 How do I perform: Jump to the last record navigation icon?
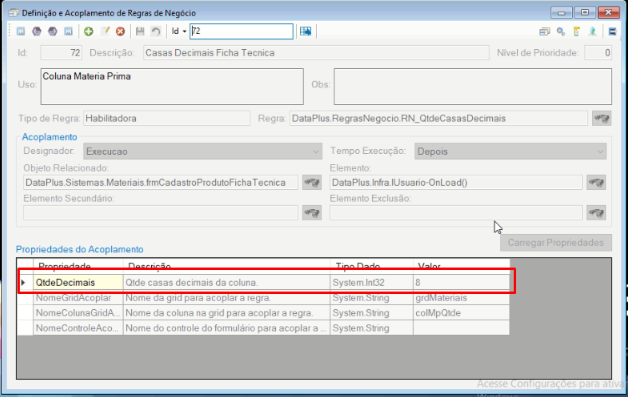[68, 31]
